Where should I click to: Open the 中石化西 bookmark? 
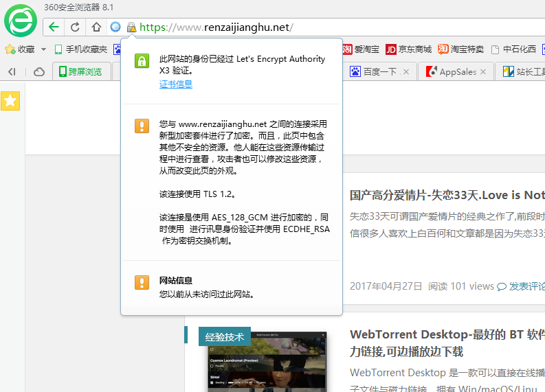pos(513,49)
